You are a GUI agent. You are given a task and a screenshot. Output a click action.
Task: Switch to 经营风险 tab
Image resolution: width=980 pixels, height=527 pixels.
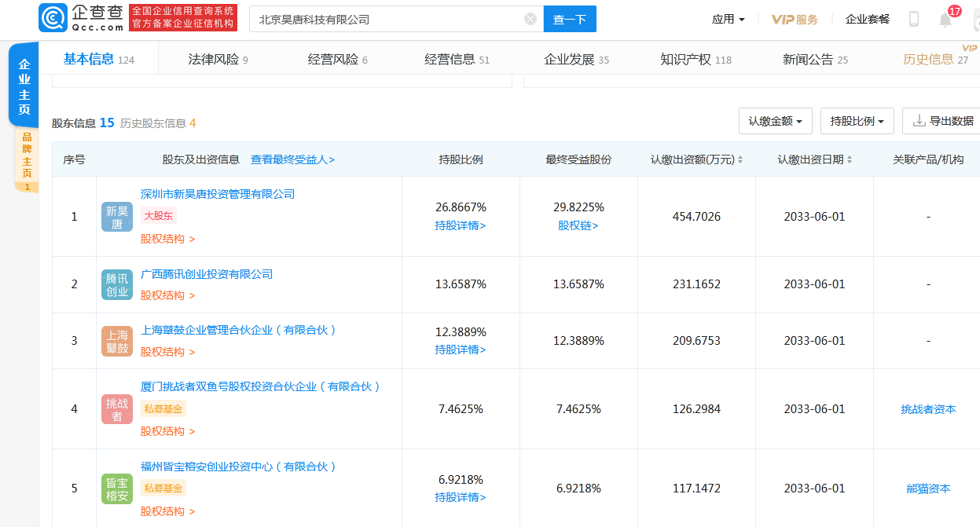(338, 59)
